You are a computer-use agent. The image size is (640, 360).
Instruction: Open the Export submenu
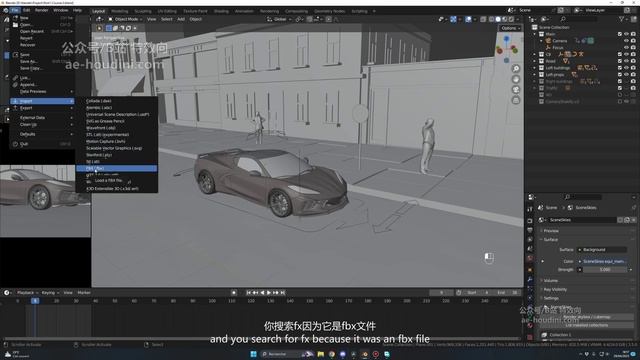42,108
